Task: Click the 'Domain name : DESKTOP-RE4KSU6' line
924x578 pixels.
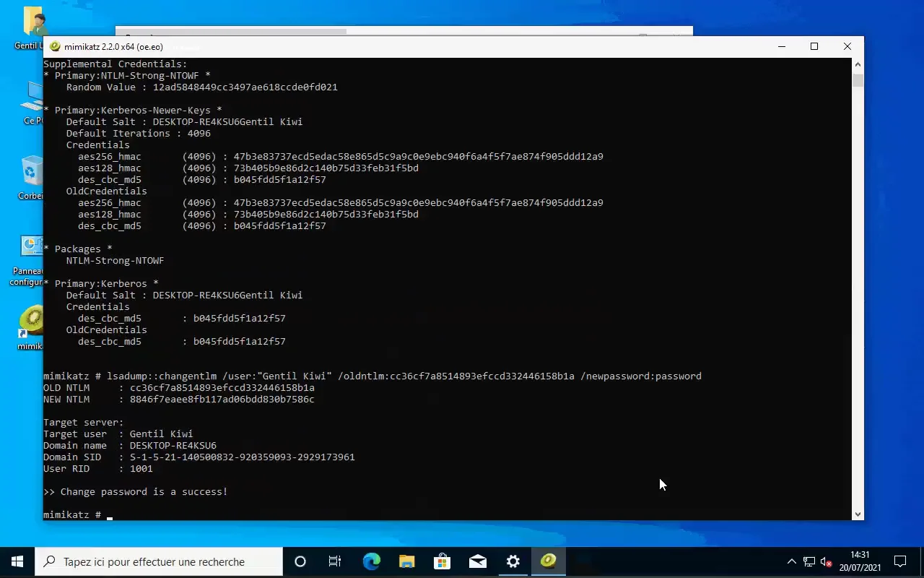Action: point(130,446)
